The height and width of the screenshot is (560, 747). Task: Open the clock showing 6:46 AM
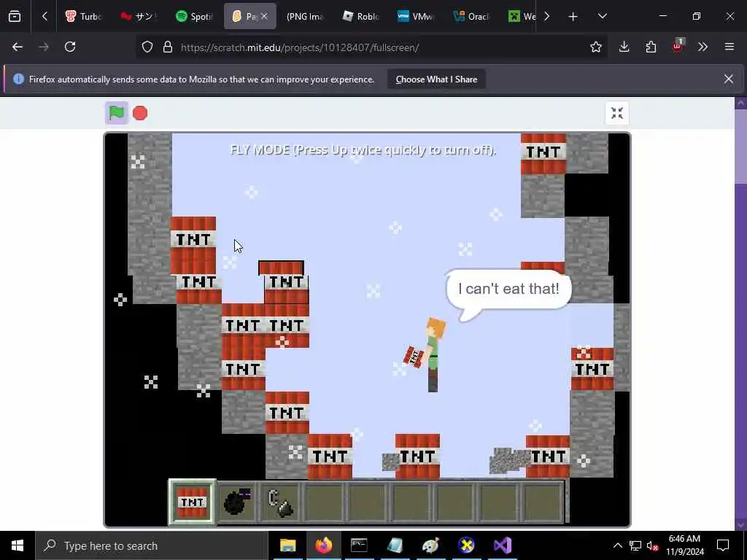[x=684, y=545]
